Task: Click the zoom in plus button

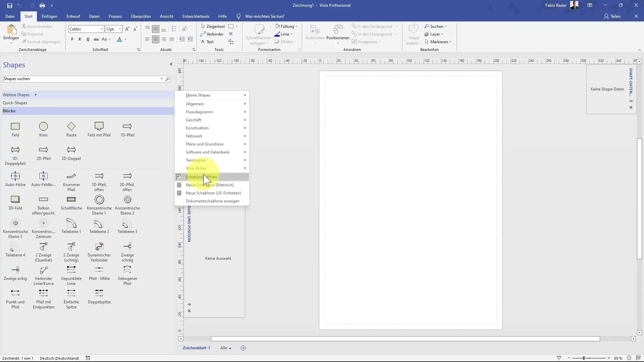Action: (x=608, y=358)
